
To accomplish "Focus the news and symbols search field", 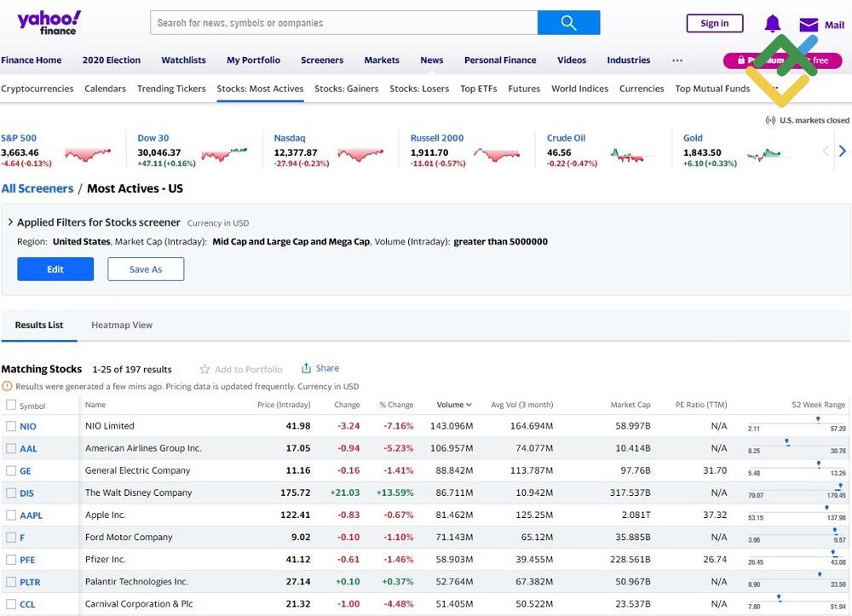I will pos(343,23).
